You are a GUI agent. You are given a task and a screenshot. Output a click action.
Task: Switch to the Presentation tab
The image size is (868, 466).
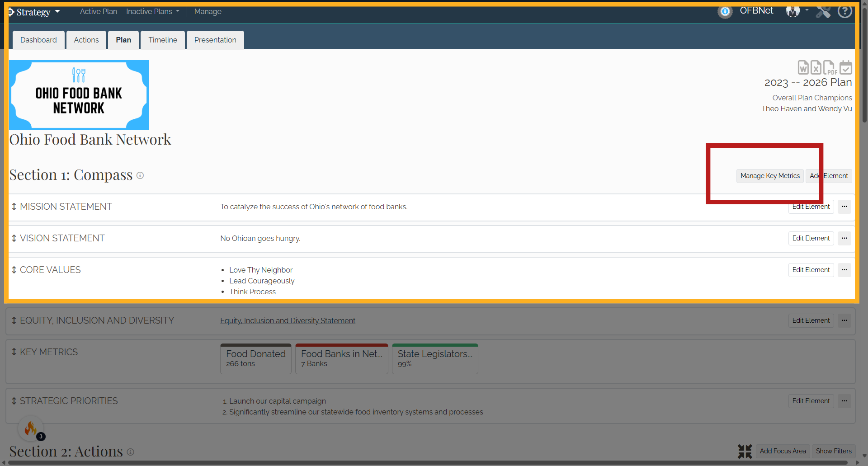point(215,40)
